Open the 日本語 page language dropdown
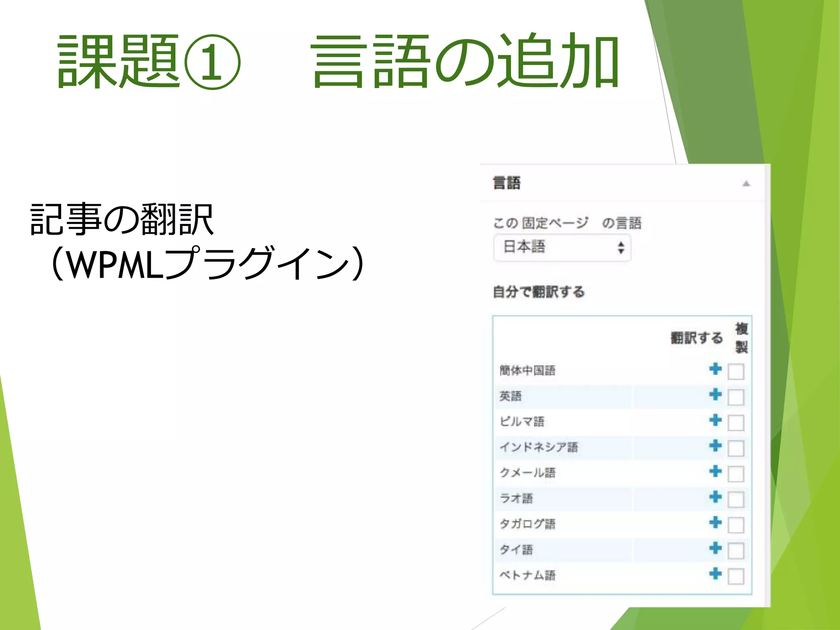840x630 pixels. [562, 247]
